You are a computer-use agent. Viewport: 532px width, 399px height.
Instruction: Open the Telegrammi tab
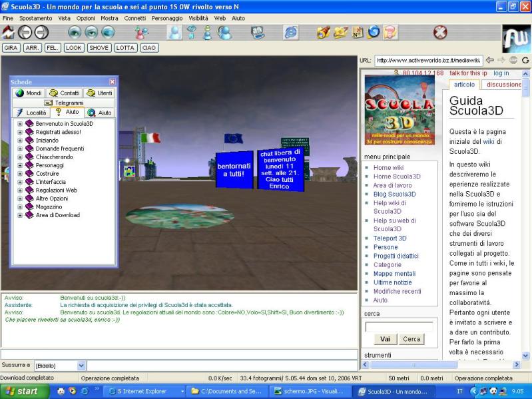tap(64, 103)
